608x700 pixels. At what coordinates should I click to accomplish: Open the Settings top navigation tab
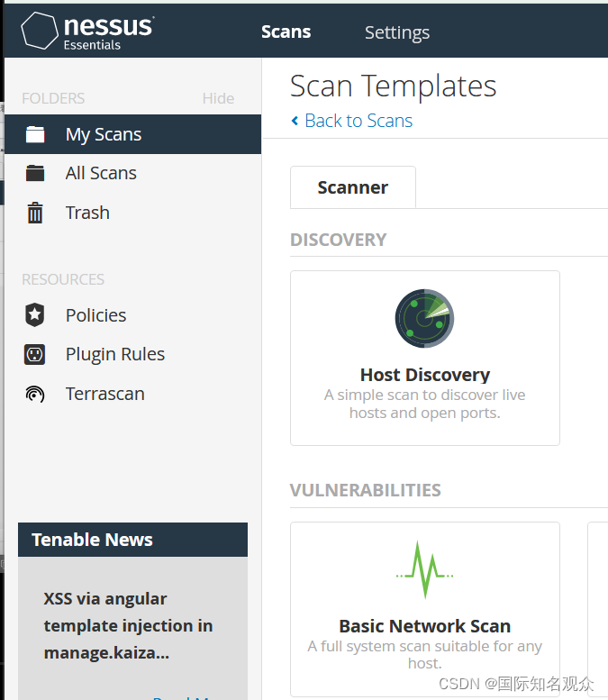tap(397, 32)
